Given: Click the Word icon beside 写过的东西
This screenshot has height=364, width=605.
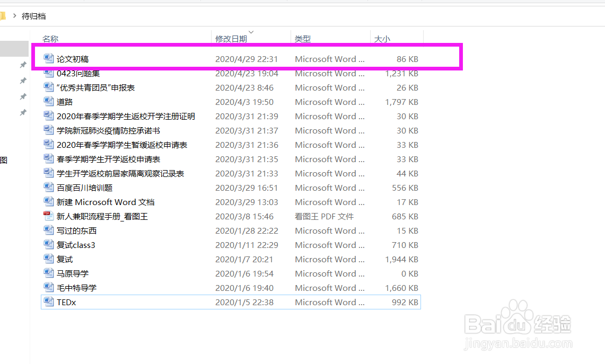Looking at the screenshot, I should coord(48,230).
